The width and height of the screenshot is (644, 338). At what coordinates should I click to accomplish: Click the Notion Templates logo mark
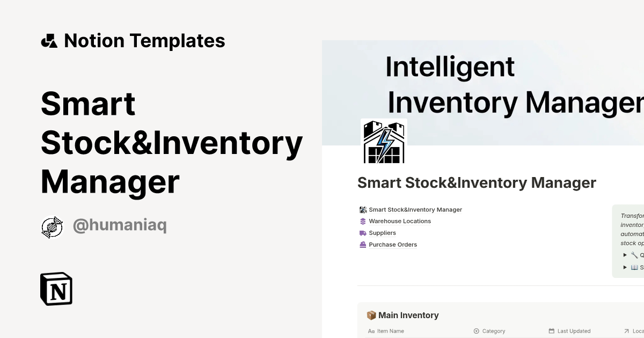point(49,40)
